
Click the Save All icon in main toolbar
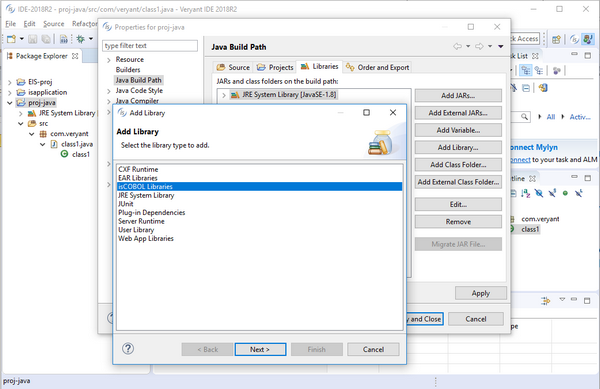(46, 39)
